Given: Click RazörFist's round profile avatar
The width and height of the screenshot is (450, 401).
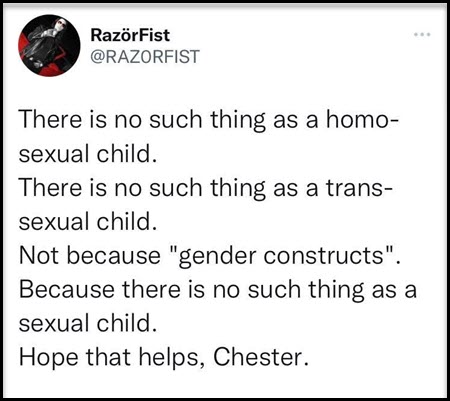Looking at the screenshot, I should (x=49, y=45).
